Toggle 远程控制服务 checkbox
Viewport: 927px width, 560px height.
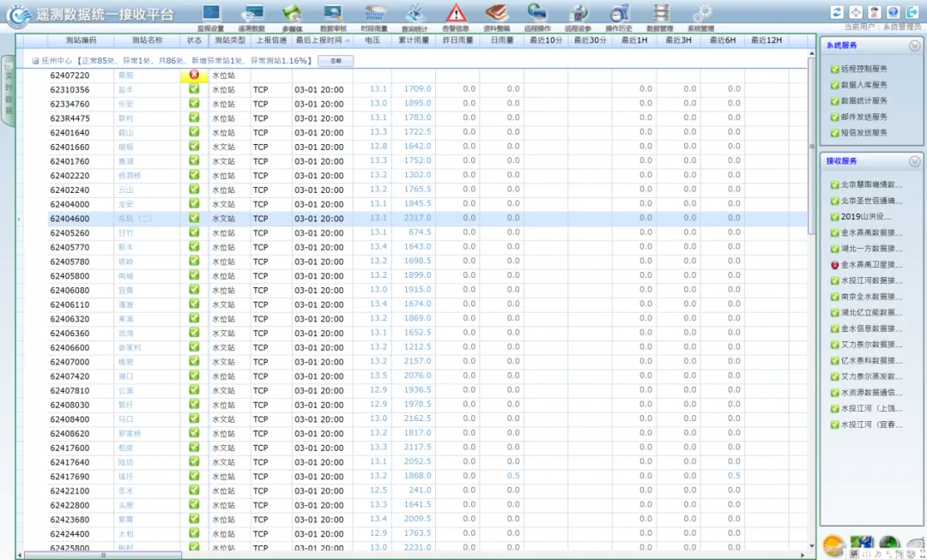pos(835,69)
